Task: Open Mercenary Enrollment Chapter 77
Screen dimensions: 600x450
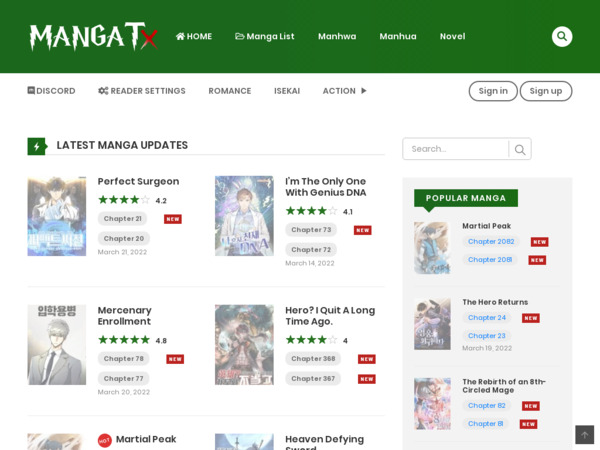Action: point(123,378)
